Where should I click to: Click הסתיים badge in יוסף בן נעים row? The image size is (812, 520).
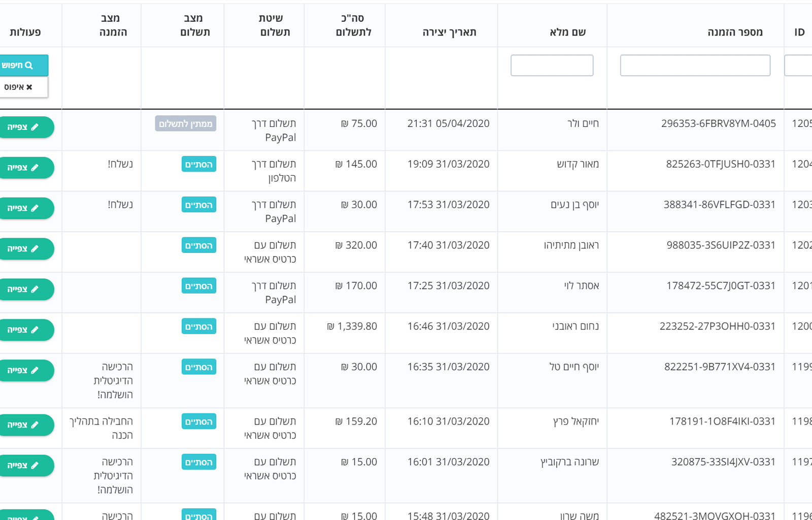tap(199, 205)
